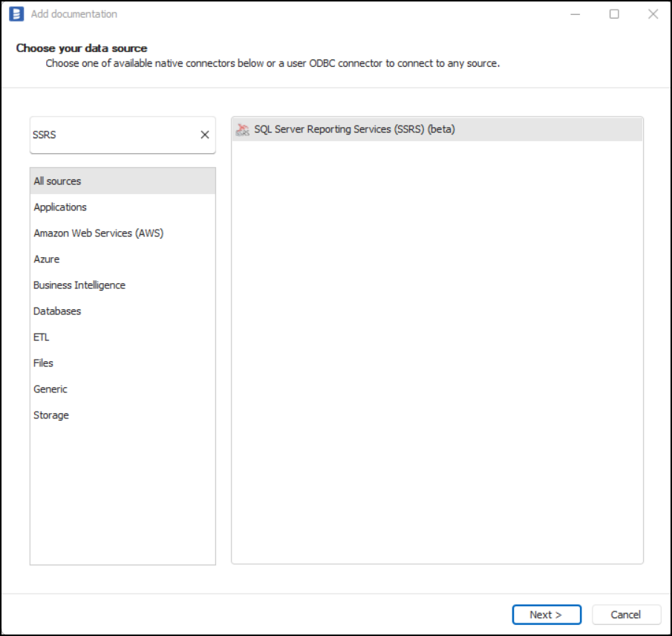This screenshot has width=672, height=636.
Task: Select the All sources category
Action: click(x=57, y=181)
